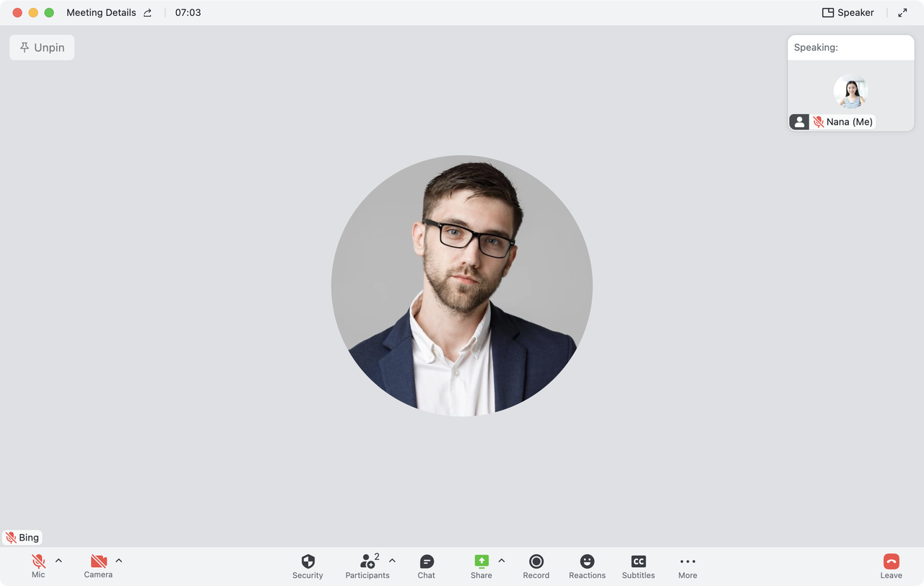Enter full screen with the expand arrows
Screen dimensions: 924x586
point(902,13)
